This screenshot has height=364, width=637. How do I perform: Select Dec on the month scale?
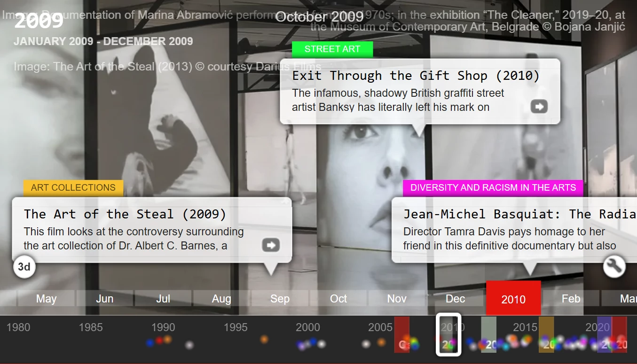[x=455, y=299]
